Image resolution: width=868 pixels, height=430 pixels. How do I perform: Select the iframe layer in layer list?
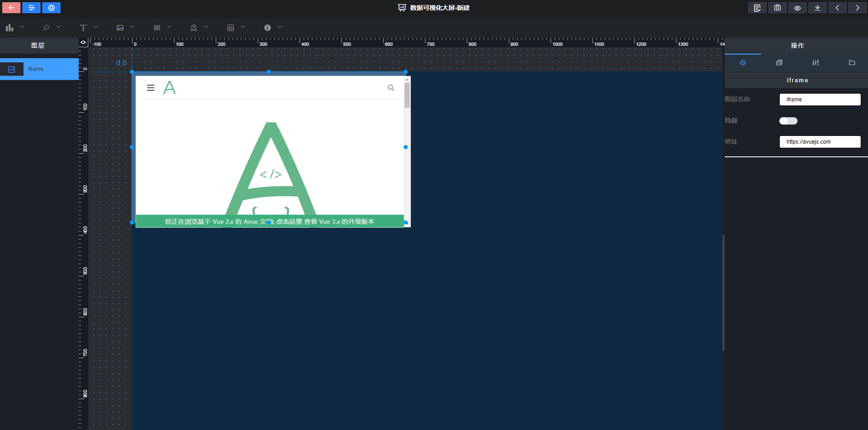point(40,69)
